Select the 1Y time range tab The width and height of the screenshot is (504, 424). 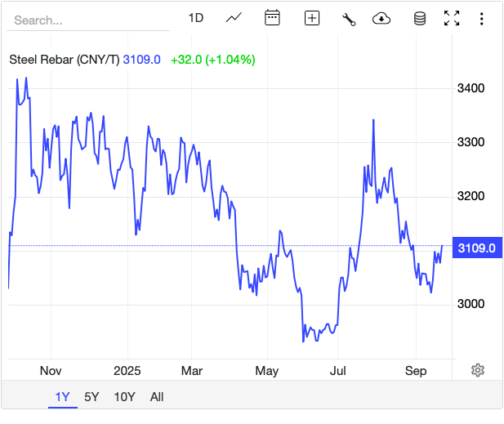(63, 397)
